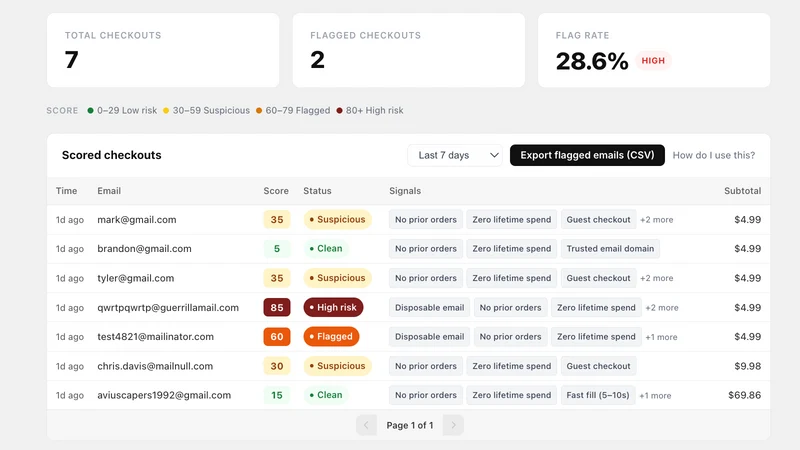The image size is (800, 450).
Task: Click Disposable email tag in mailinator row
Action: pos(430,337)
